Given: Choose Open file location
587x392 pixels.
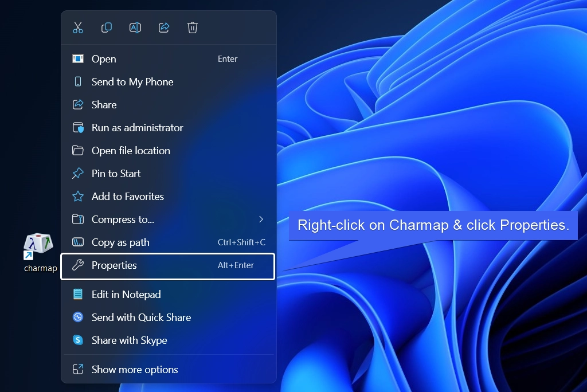Looking at the screenshot, I should 168,151.
